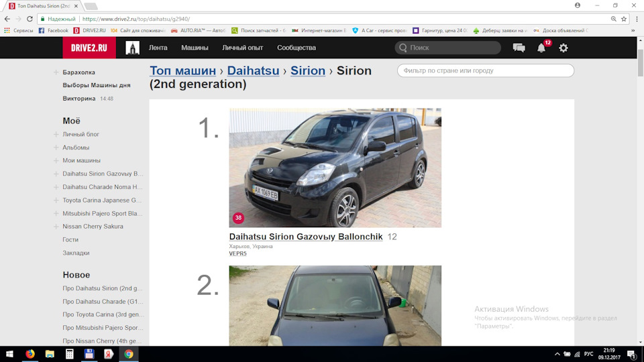This screenshot has height=362, width=644.
Task: Expand plus next to Toyota Carina Japanese
Action: [x=56, y=200]
